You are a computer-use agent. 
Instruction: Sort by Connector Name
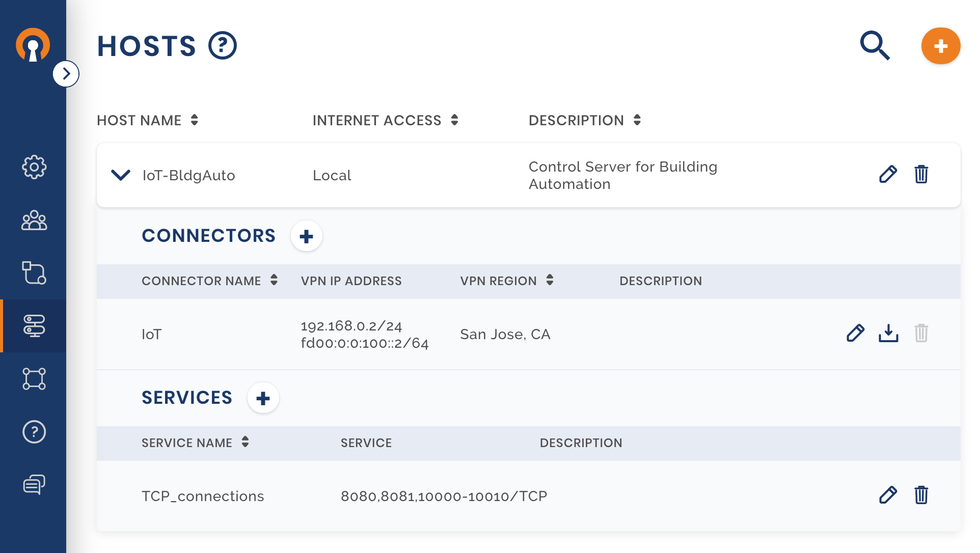(274, 280)
